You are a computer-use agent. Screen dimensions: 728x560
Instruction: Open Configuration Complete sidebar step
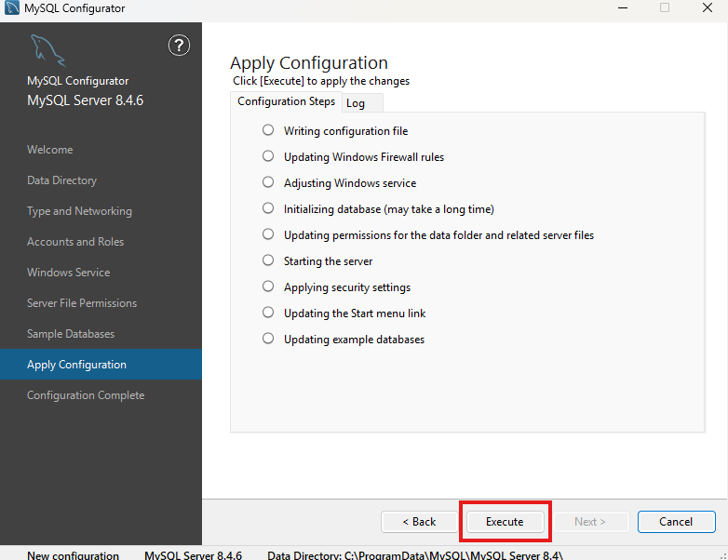coord(86,395)
